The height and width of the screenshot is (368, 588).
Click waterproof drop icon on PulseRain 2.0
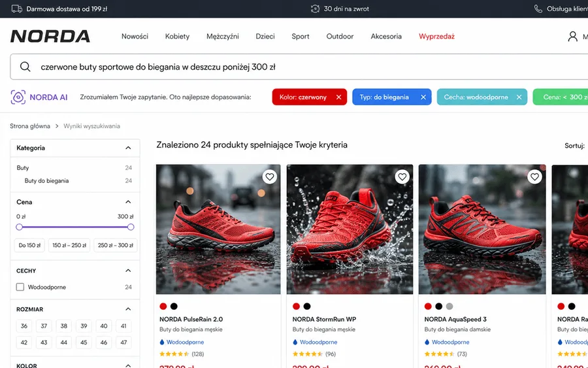coord(162,342)
